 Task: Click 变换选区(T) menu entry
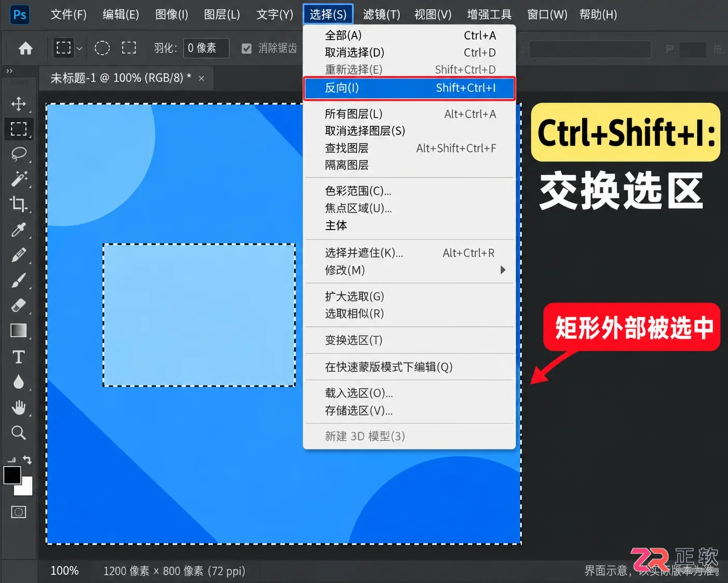tap(409, 340)
